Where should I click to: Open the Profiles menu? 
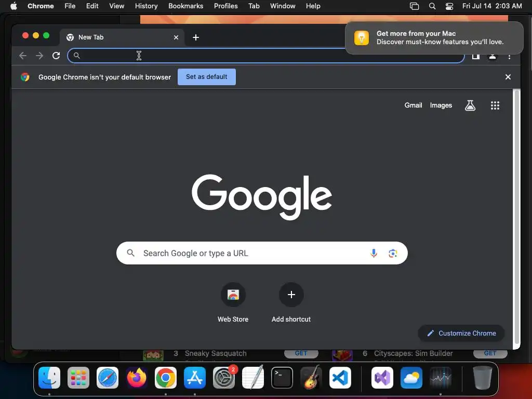pyautogui.click(x=225, y=6)
